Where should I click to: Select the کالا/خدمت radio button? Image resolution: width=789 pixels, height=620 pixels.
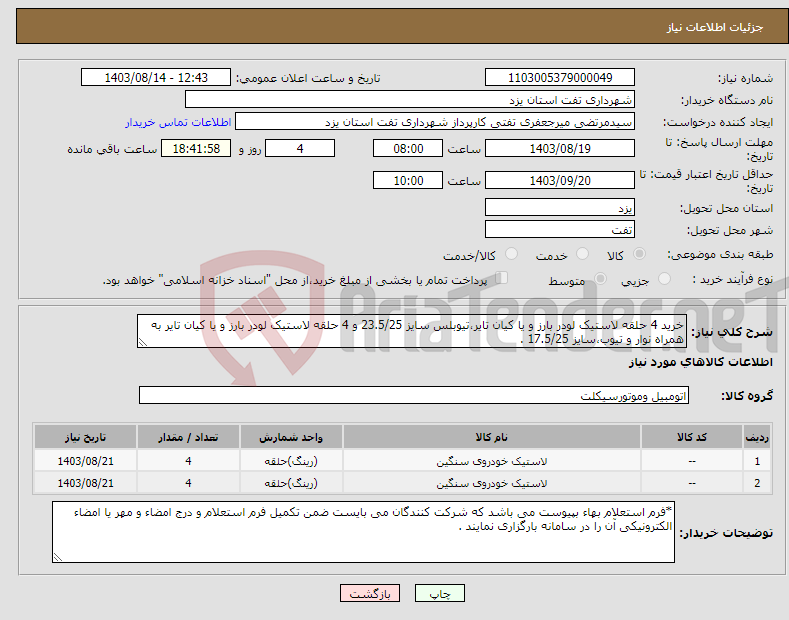(x=511, y=254)
